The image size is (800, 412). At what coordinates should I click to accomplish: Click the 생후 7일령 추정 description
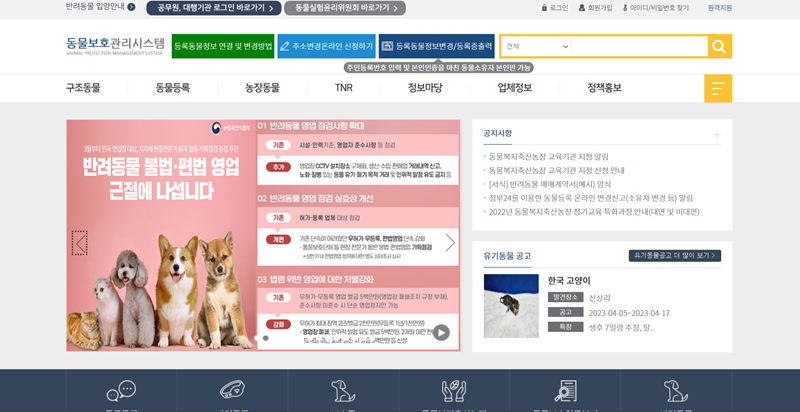click(x=621, y=328)
